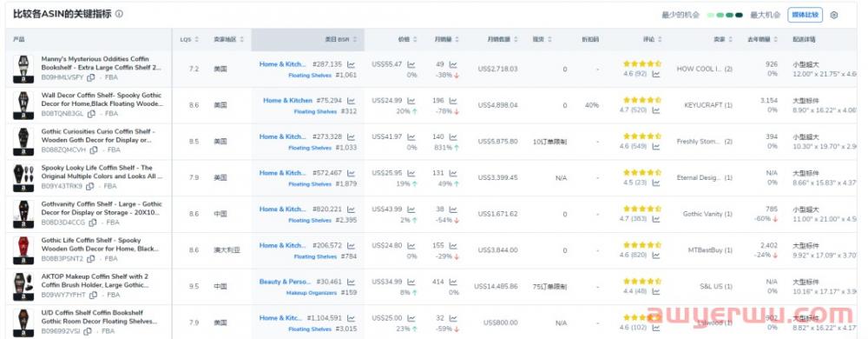Open price history chart for US$24.99
Viewport: 868px width, 339px height.
tap(411, 100)
